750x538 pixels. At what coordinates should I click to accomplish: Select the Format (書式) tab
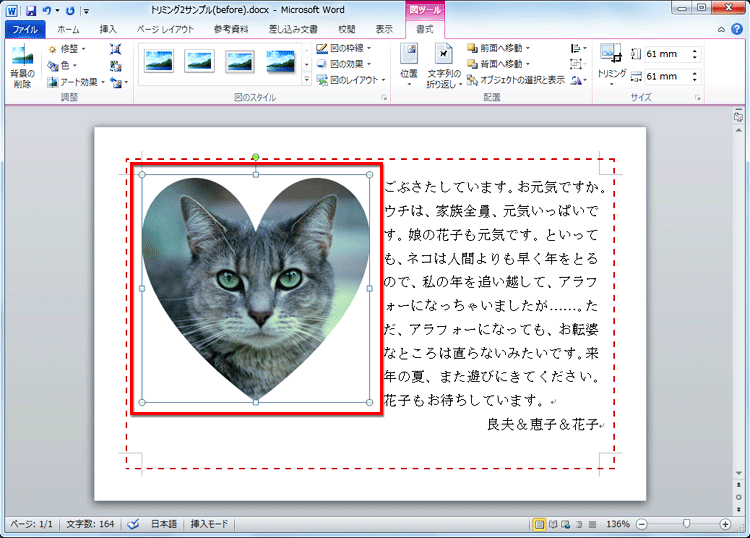coord(425,29)
